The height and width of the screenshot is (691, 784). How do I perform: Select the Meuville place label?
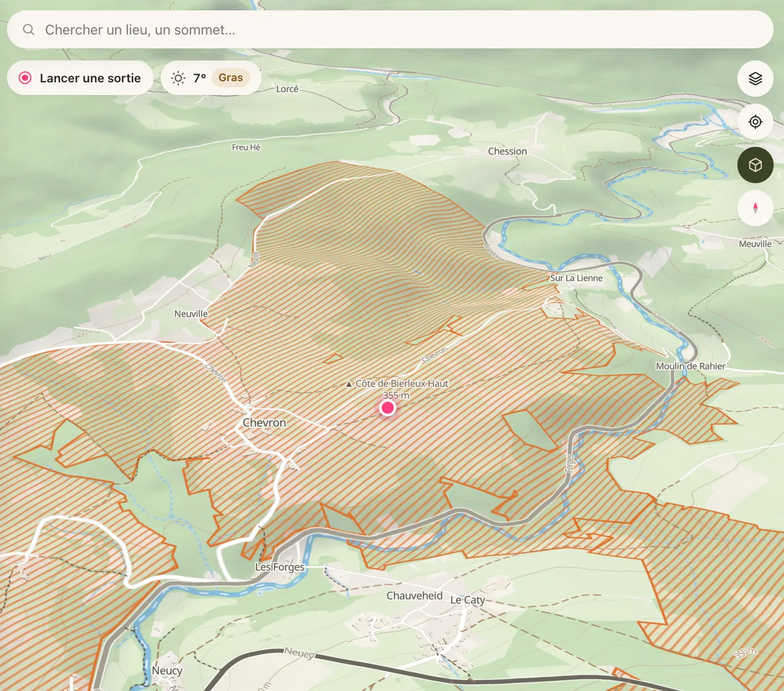tap(755, 244)
